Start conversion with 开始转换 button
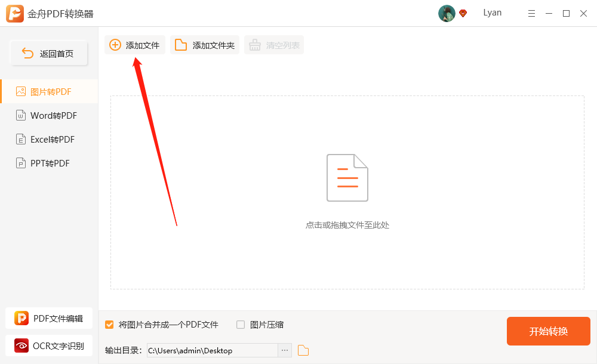597x364 pixels. pos(548,331)
